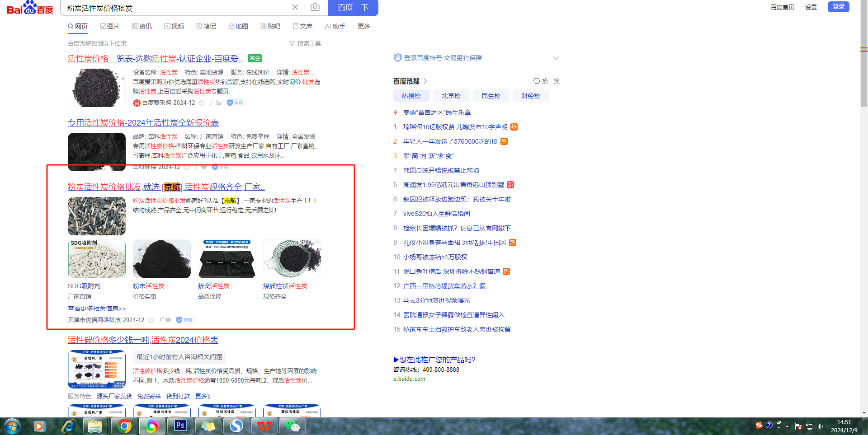Open result 活性碳价格多少钱一吨
The height and width of the screenshot is (435, 868).
click(x=143, y=340)
